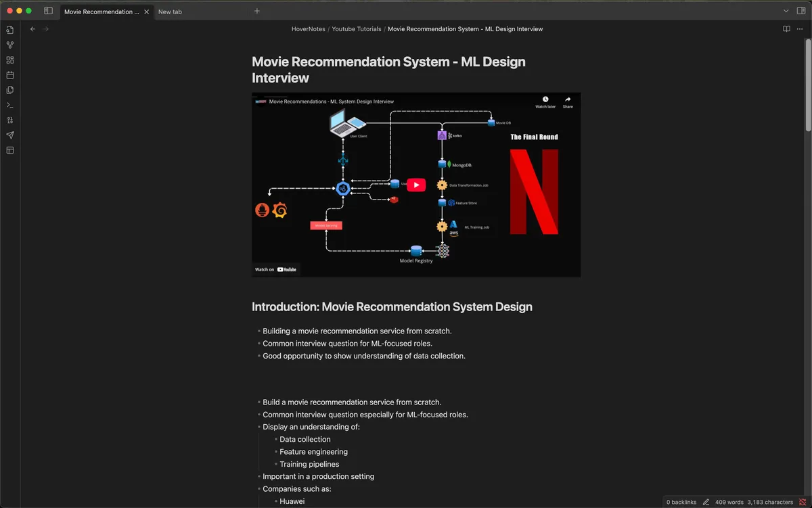The image size is (812, 508).
Task: Insert a template via the ribbon icon
Action: click(x=9, y=90)
